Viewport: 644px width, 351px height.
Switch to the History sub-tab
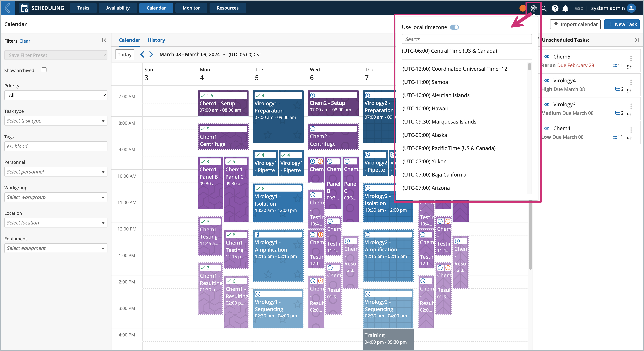point(156,40)
